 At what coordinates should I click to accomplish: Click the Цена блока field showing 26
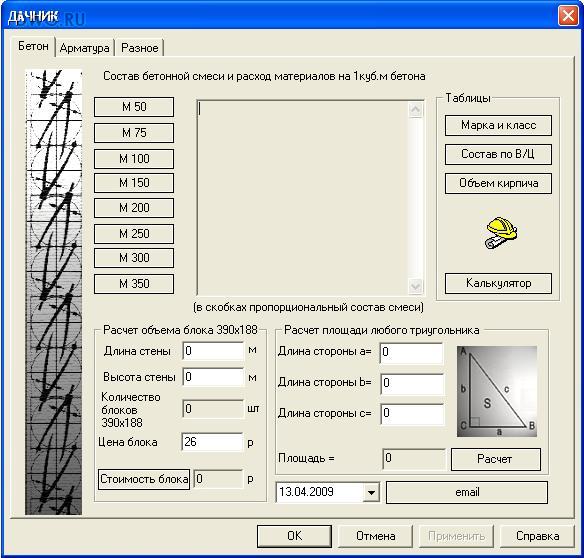pyautogui.click(x=212, y=442)
